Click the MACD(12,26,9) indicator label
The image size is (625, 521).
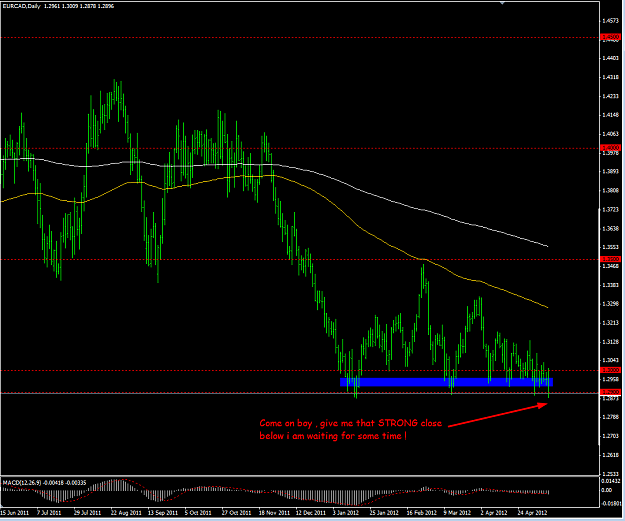coord(22,483)
